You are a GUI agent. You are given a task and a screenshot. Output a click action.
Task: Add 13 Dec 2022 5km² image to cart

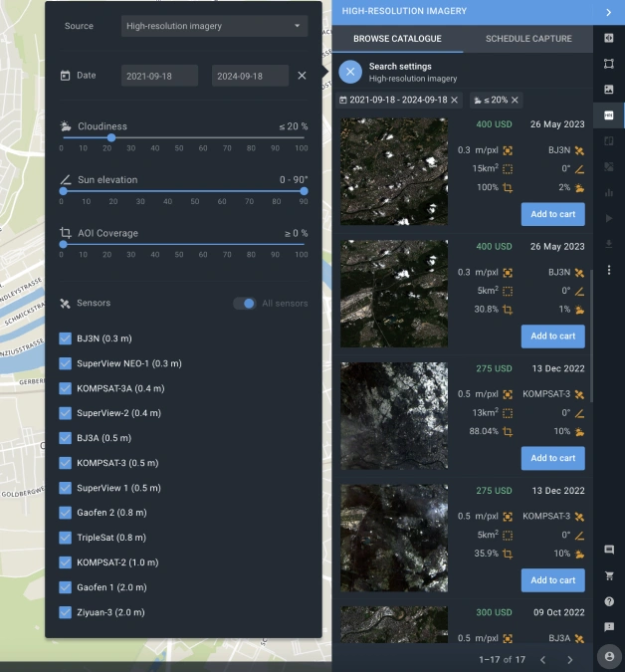pos(552,579)
